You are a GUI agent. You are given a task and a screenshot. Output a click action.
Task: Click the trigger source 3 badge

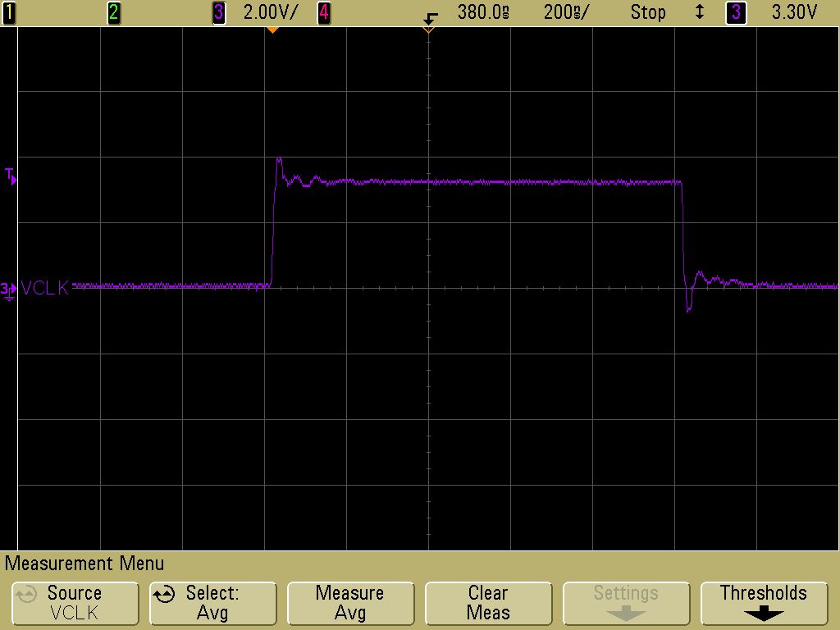coord(736,12)
